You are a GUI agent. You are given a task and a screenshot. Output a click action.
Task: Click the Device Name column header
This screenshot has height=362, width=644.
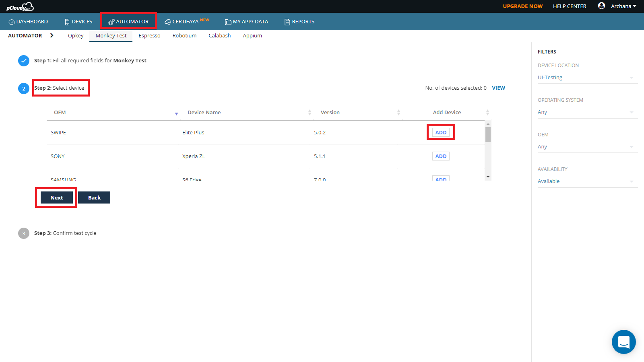tap(204, 113)
